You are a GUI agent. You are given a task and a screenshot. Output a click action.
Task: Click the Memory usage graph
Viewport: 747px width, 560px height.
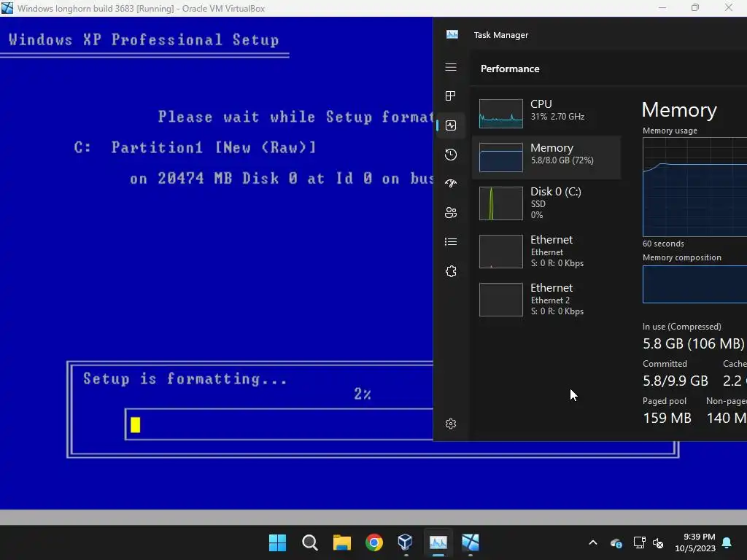(694, 187)
